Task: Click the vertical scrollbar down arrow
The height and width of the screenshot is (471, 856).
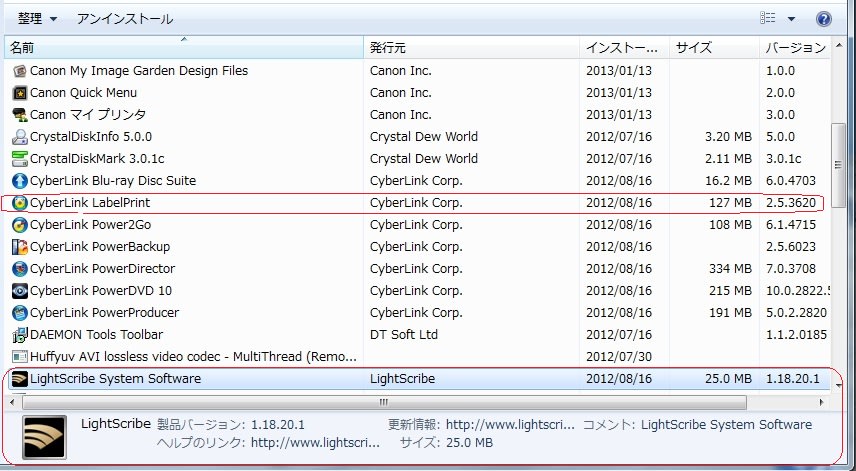Action: tap(838, 385)
